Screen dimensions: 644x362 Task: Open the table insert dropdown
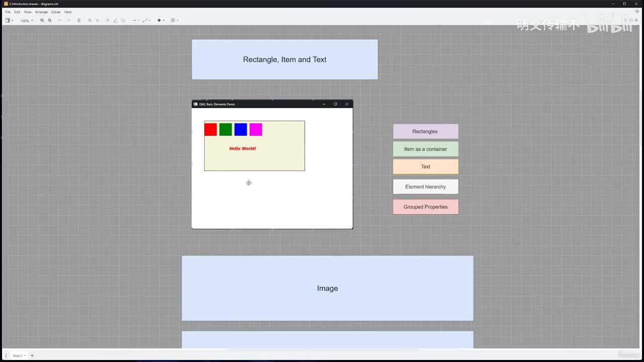point(174,21)
